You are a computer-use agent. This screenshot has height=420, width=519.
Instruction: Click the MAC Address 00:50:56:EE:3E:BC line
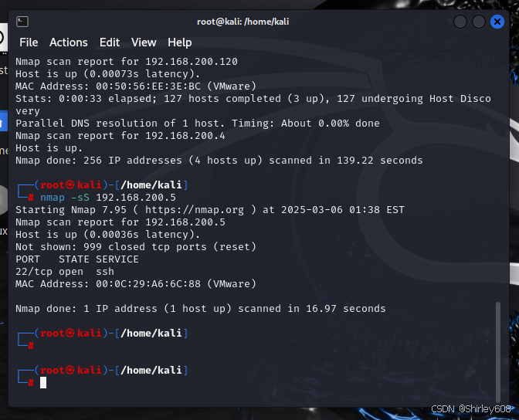pos(136,86)
